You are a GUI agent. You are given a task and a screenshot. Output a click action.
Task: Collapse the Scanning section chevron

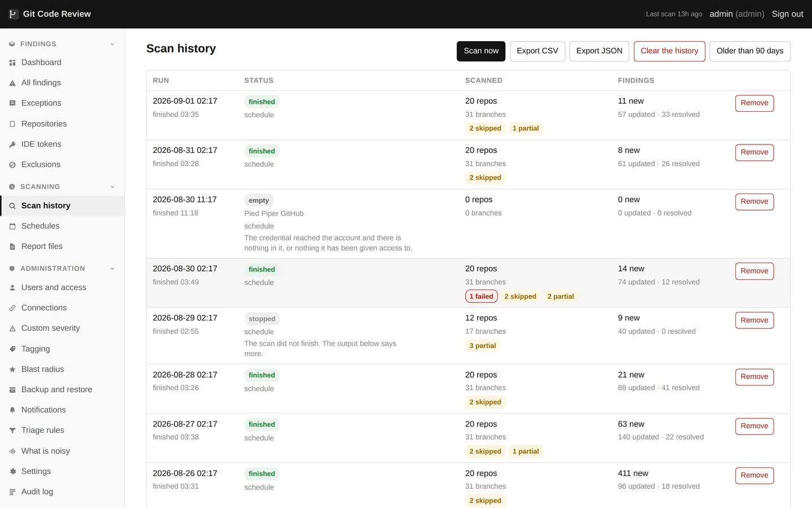(x=112, y=187)
